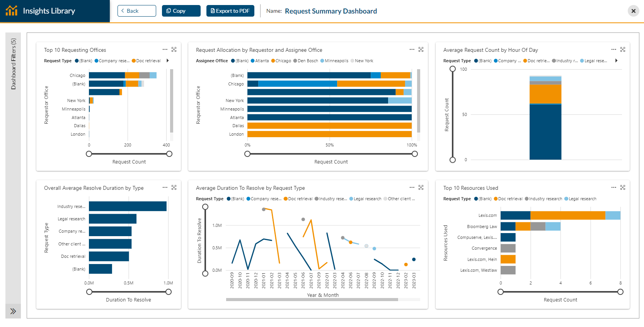Expand the Top 10 Requesting Offices chart
The width and height of the screenshot is (644, 327).
(x=174, y=49)
